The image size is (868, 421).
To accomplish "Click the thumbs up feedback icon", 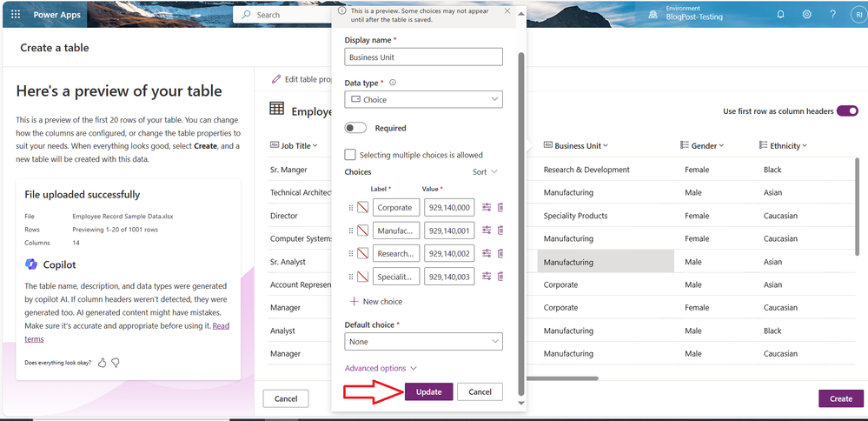I will click(102, 363).
